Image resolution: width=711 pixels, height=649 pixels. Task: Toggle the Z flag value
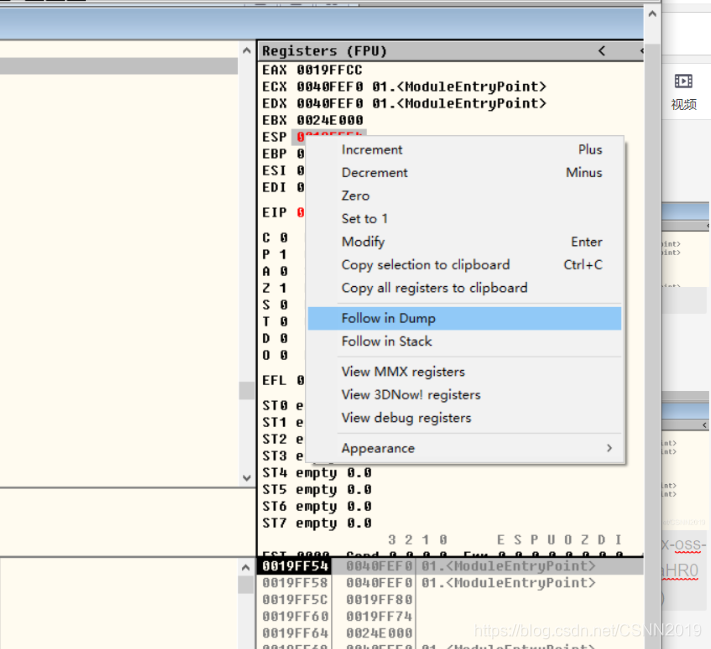(284, 288)
